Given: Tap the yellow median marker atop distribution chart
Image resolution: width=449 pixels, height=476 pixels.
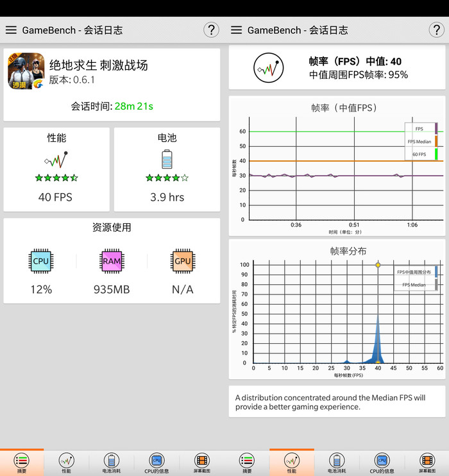Looking at the screenshot, I should click(x=378, y=264).
